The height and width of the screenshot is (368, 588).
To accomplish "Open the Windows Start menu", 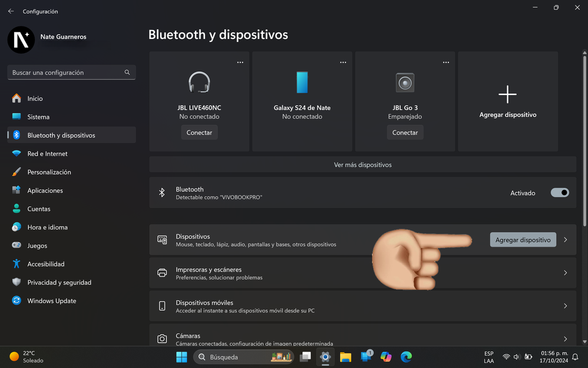I will pyautogui.click(x=181, y=357).
